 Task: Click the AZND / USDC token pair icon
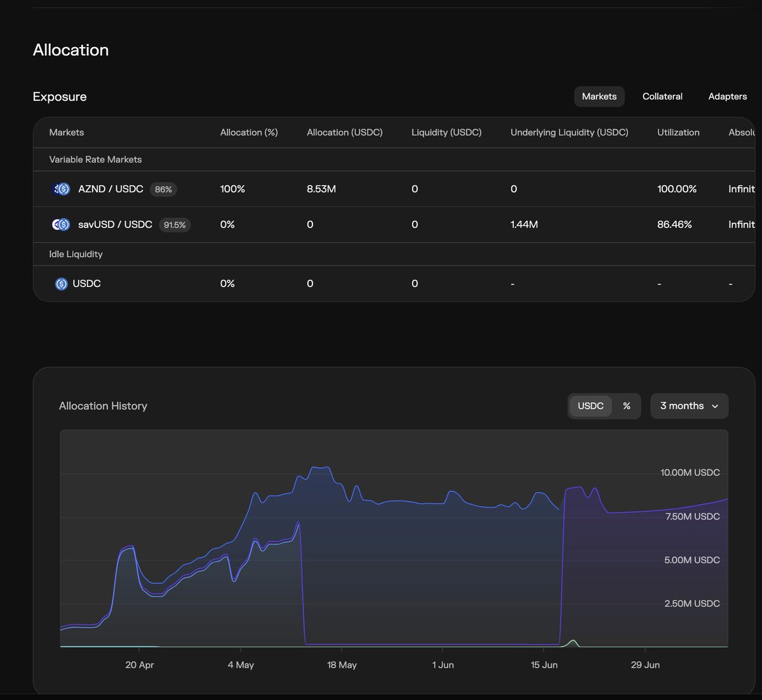[x=61, y=189]
